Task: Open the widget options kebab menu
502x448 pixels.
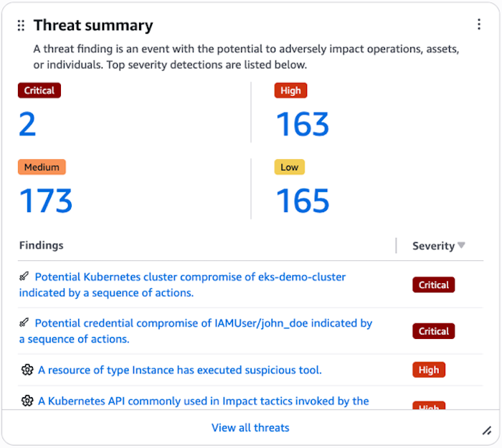Action: click(x=479, y=24)
